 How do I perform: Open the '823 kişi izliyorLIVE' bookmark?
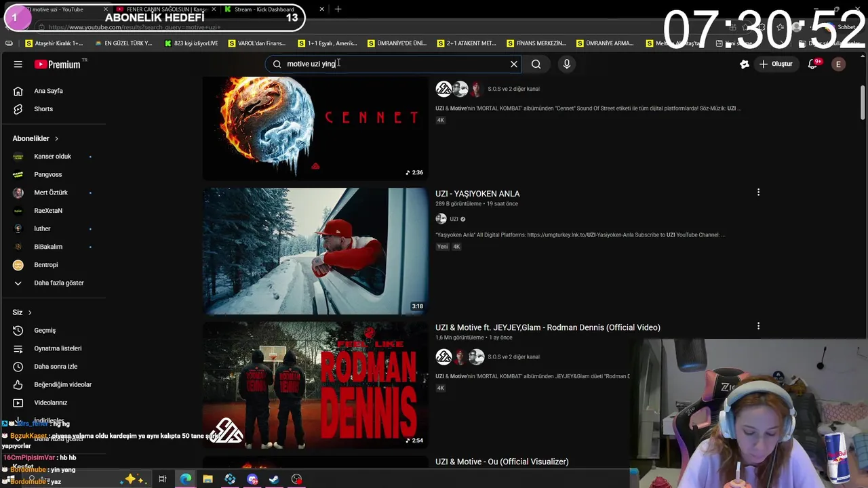192,43
